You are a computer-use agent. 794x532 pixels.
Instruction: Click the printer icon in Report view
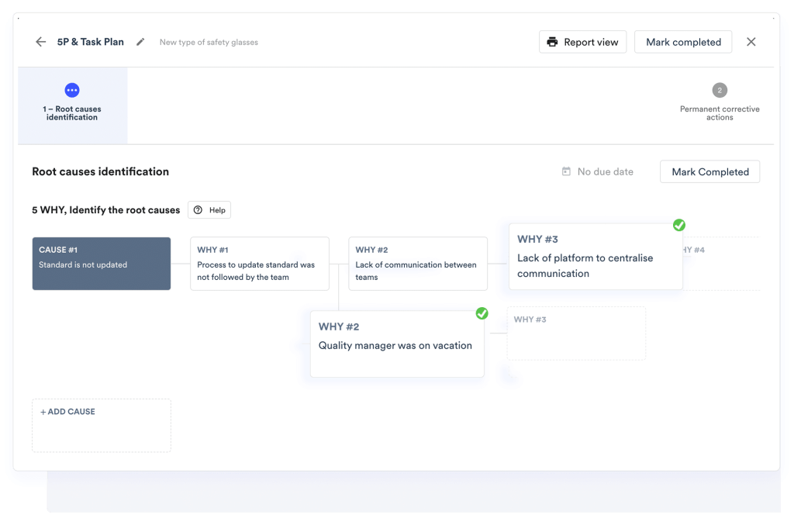pos(552,42)
